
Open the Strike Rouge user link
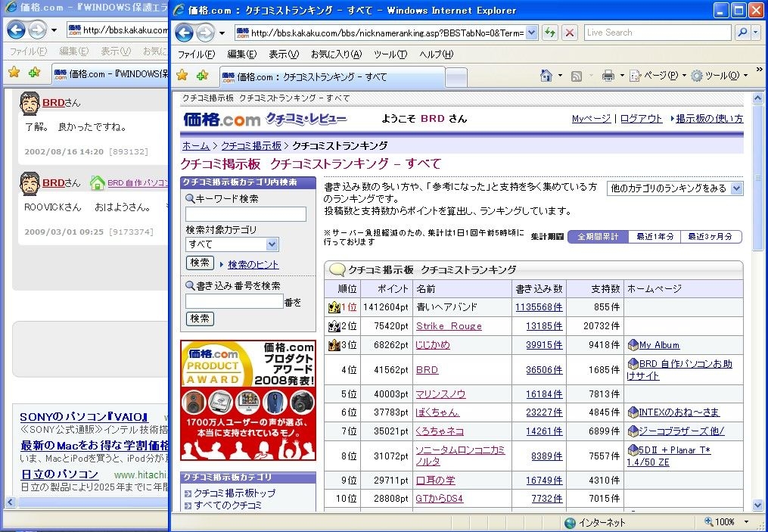pos(449,326)
